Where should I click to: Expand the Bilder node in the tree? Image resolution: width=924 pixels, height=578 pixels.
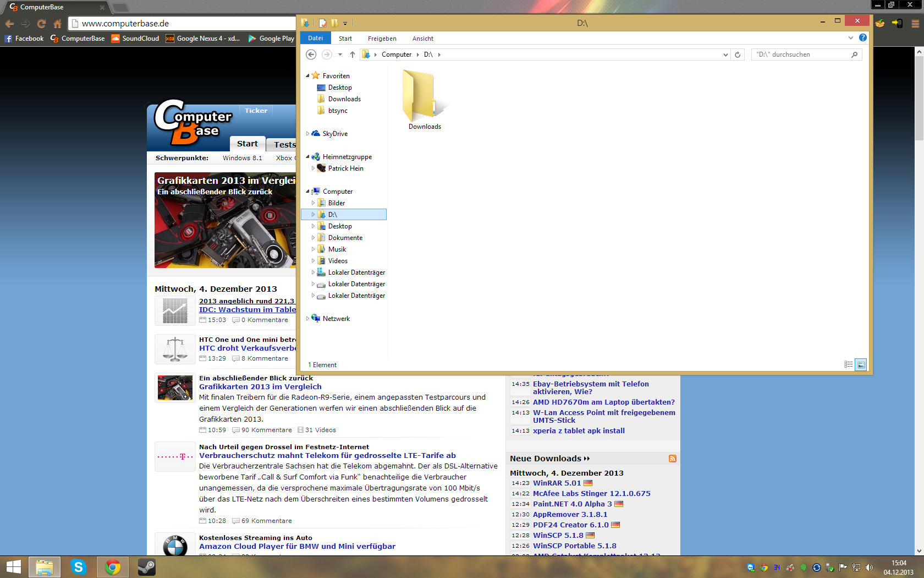point(313,203)
